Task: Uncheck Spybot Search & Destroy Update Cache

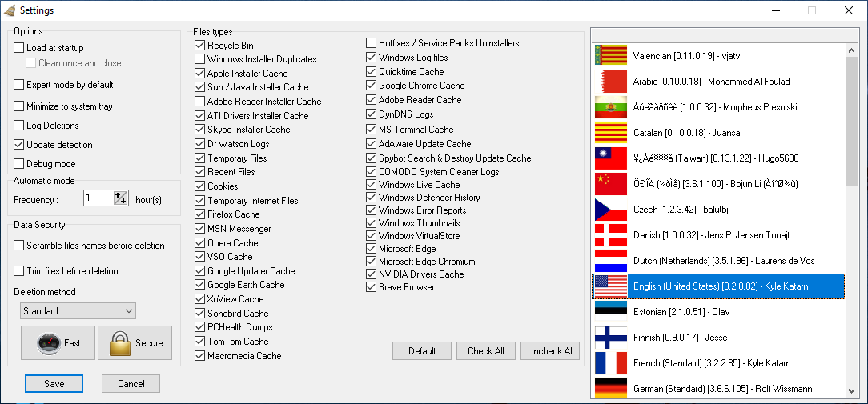Action: (371, 158)
